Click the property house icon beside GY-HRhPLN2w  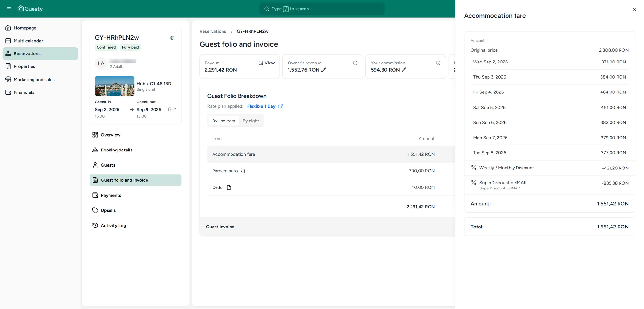[172, 38]
